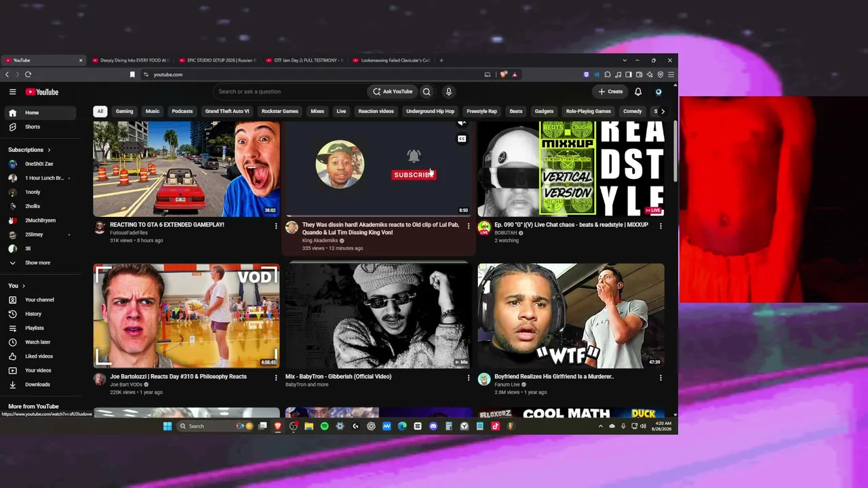868x488 pixels.
Task: Open BabyTron Gibberish mix thumbnail
Action: point(378,316)
